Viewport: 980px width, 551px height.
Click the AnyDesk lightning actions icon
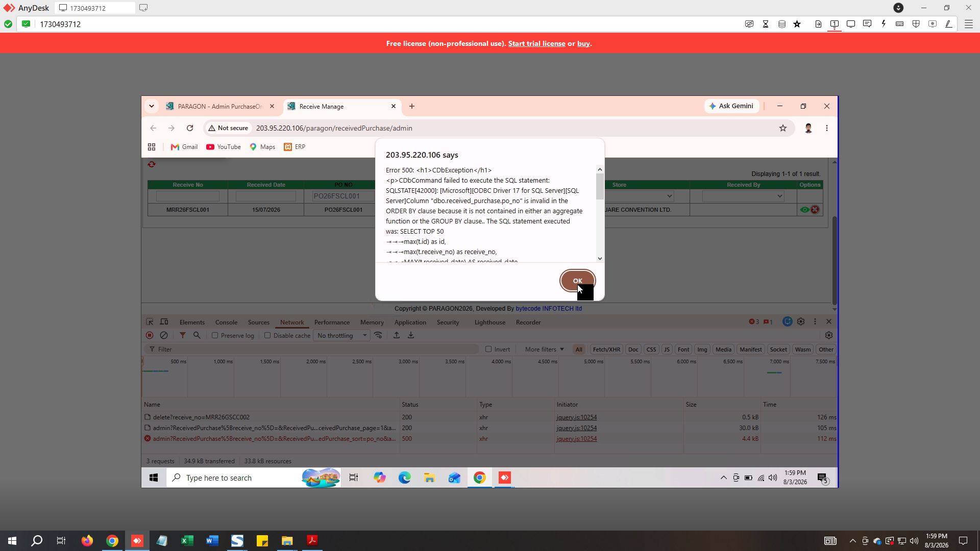pyautogui.click(x=884, y=24)
